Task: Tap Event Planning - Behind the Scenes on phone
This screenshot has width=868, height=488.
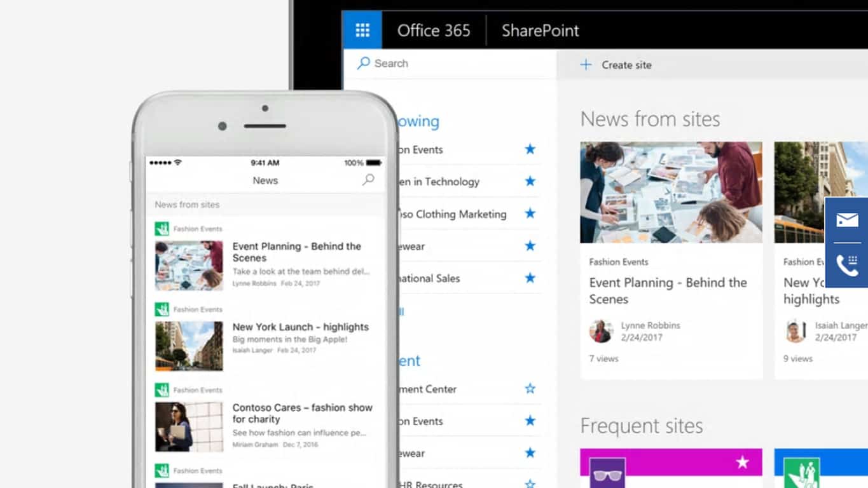Action: pyautogui.click(x=296, y=252)
